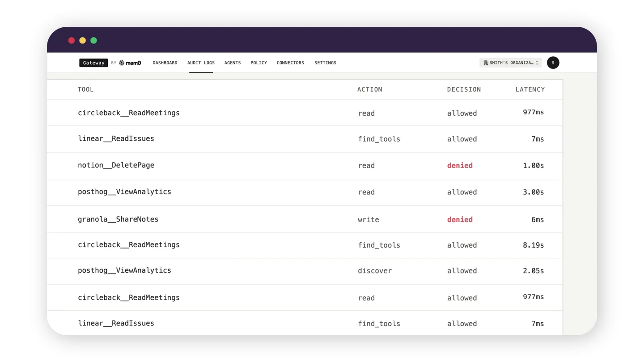Open the user avatar labeled S

tap(553, 63)
